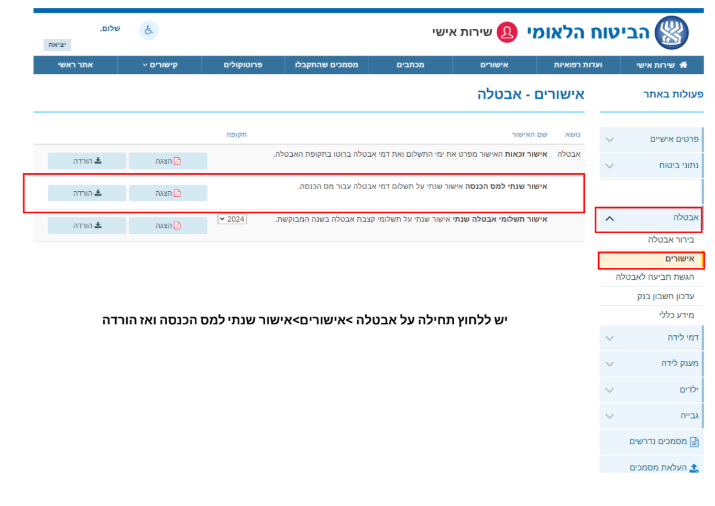The height and width of the screenshot is (506, 715).
Task: Click the accessibility wheelchair icon
Action: pyautogui.click(x=148, y=30)
